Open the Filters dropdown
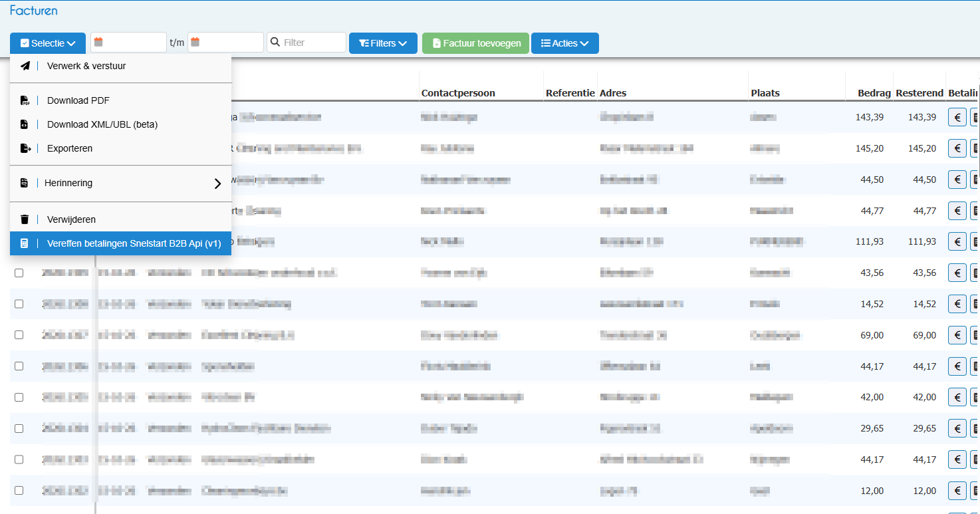This screenshot has width=980, height=514. pos(383,43)
